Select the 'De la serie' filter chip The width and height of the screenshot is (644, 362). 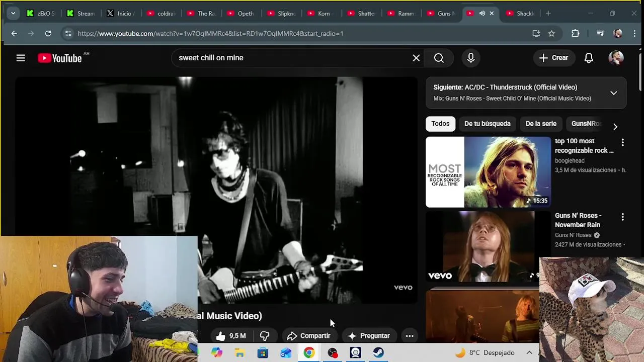(541, 124)
